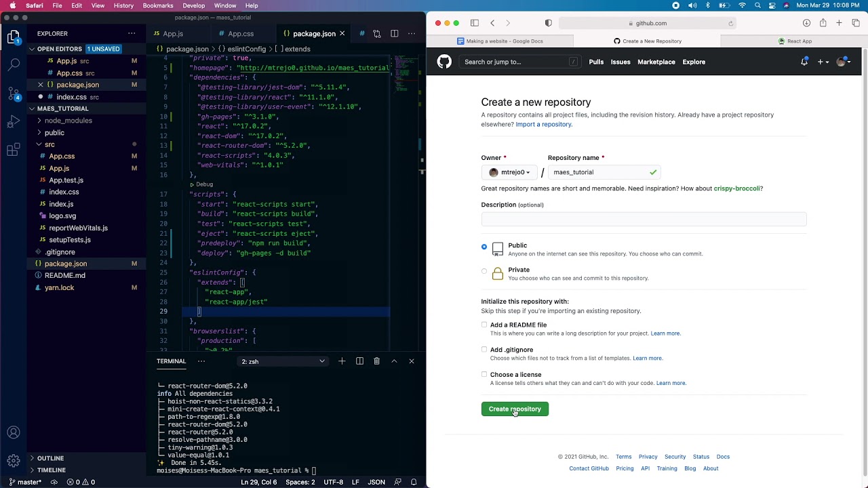Screen dimensions: 868x488
Task: Click the Description input field
Action: (644, 219)
